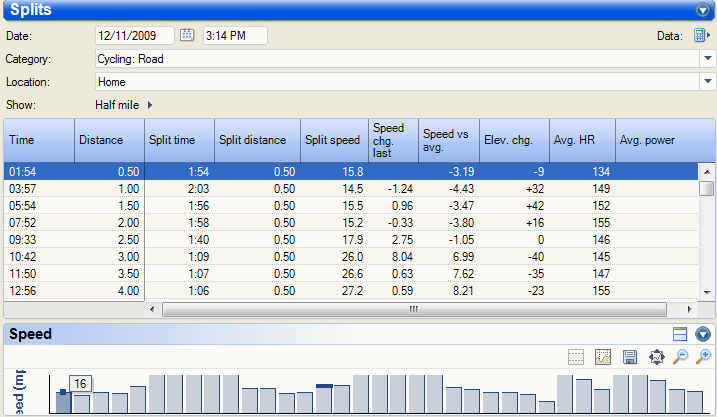The height and width of the screenshot is (417, 717).
Task: Open the calendar date picker icon
Action: (x=187, y=35)
